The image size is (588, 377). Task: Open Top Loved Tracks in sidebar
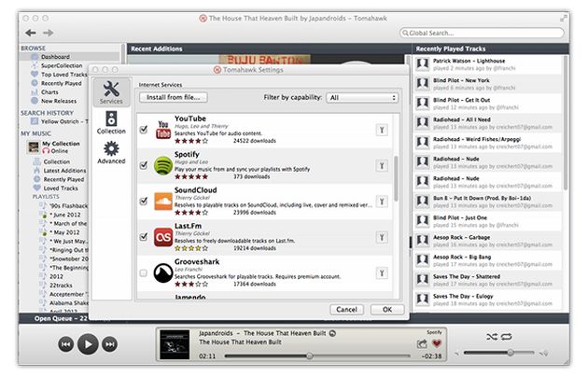63,75
